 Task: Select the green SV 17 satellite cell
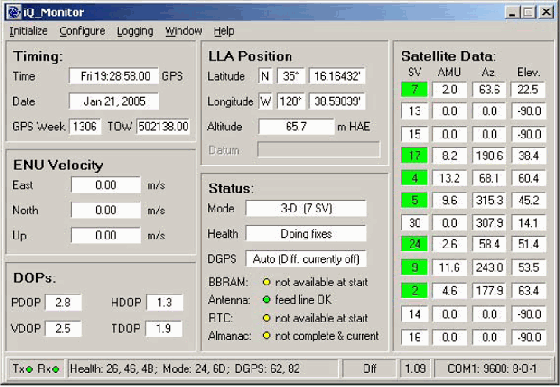point(414,156)
